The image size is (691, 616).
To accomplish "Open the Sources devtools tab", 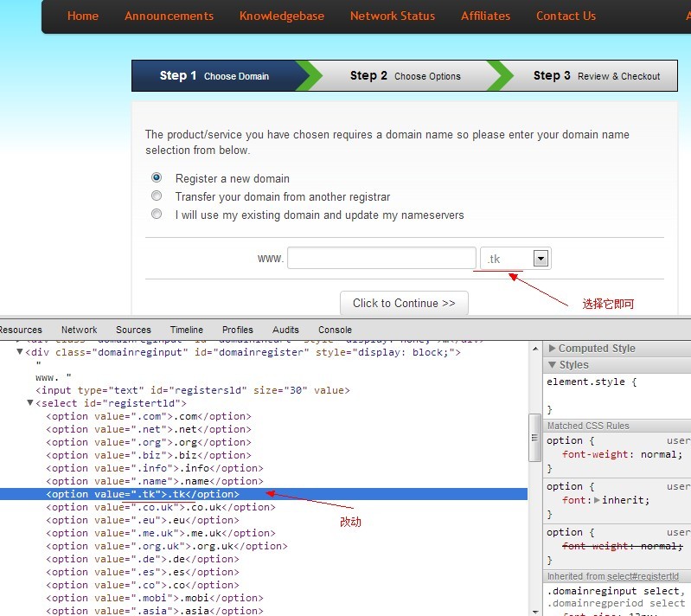I will [133, 330].
